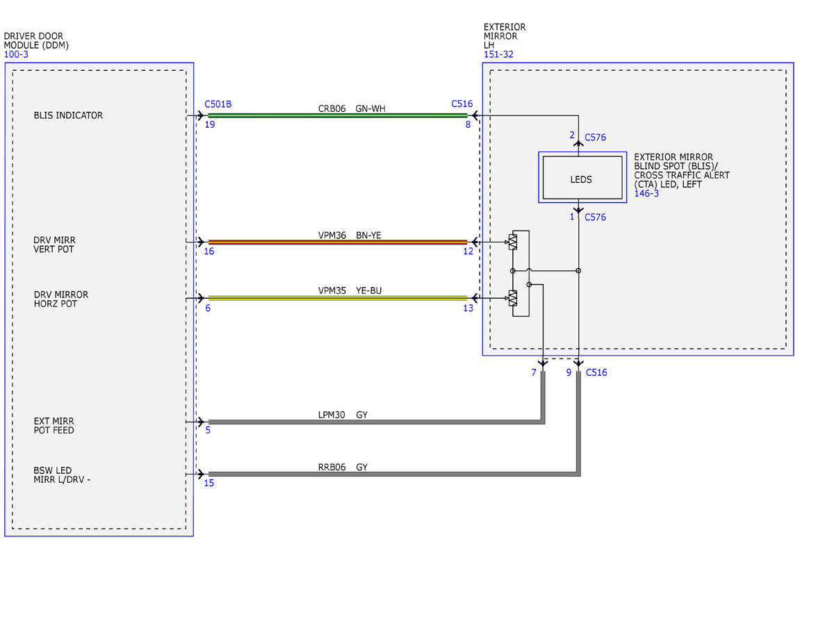Click pin number 7 below the mirror box
This screenshot has width=834, height=644.
click(x=534, y=372)
